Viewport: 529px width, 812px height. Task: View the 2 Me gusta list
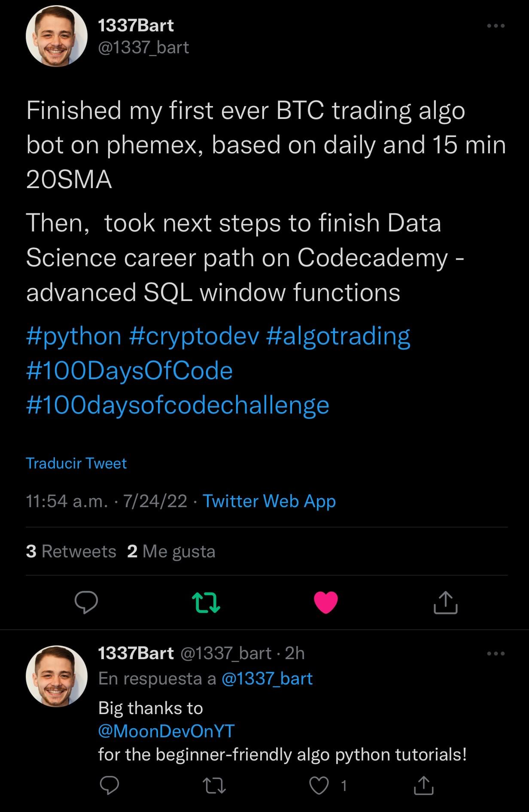click(171, 551)
